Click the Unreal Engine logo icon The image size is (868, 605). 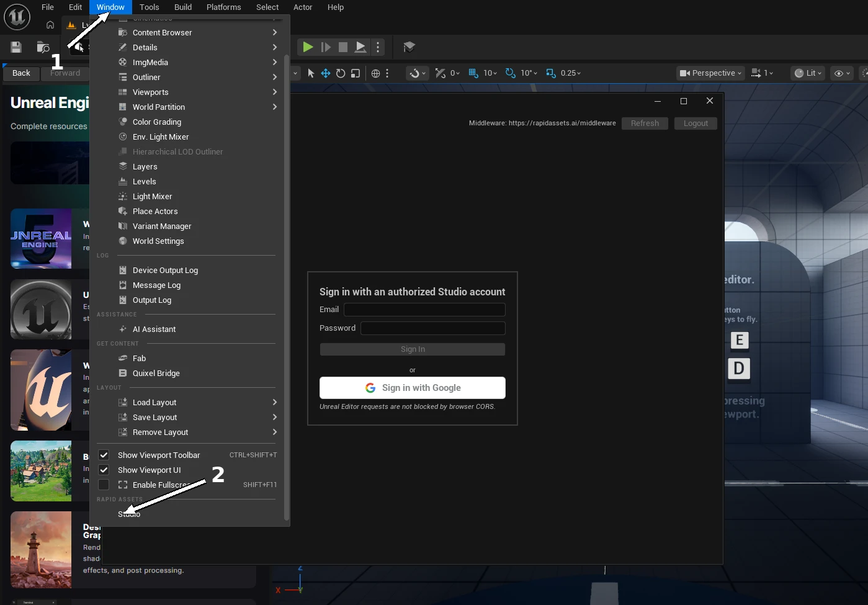[x=17, y=17]
